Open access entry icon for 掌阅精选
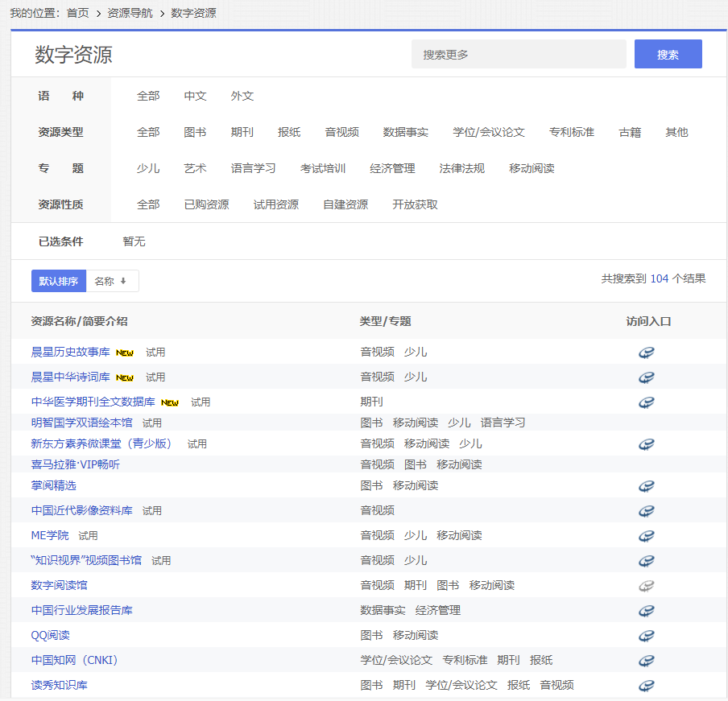Image resolution: width=728 pixels, height=701 pixels. tap(646, 486)
